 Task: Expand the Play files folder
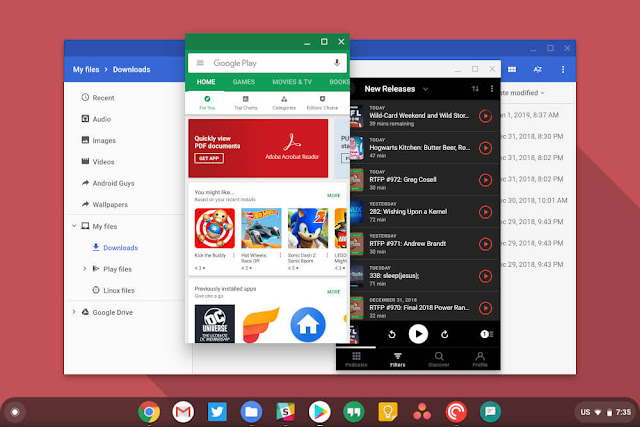[84, 269]
